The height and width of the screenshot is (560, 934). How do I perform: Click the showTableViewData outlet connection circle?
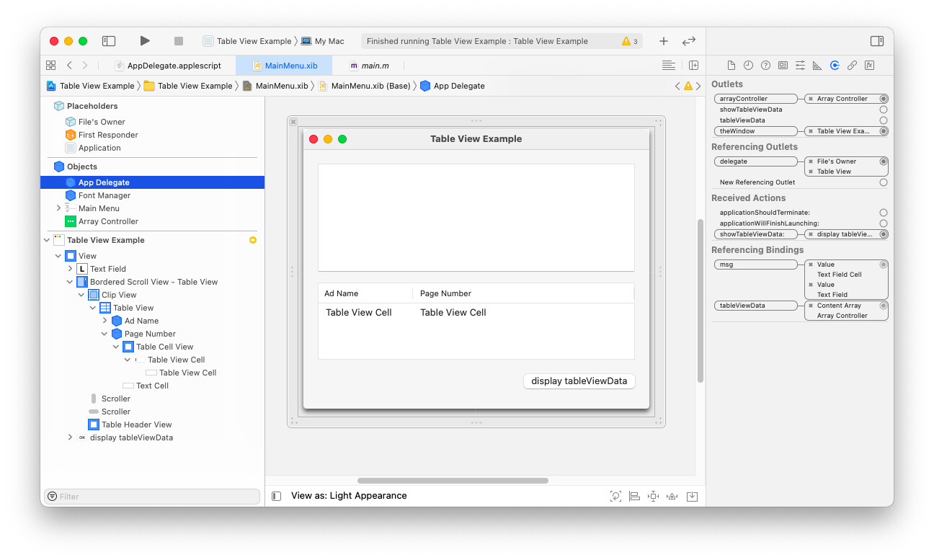tap(884, 110)
